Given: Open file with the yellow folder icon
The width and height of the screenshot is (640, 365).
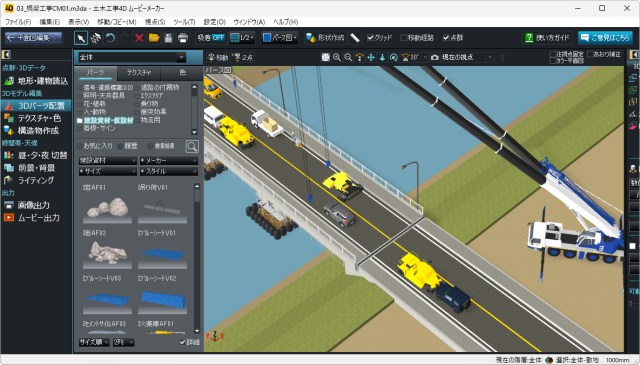Looking at the screenshot, I should 154,38.
